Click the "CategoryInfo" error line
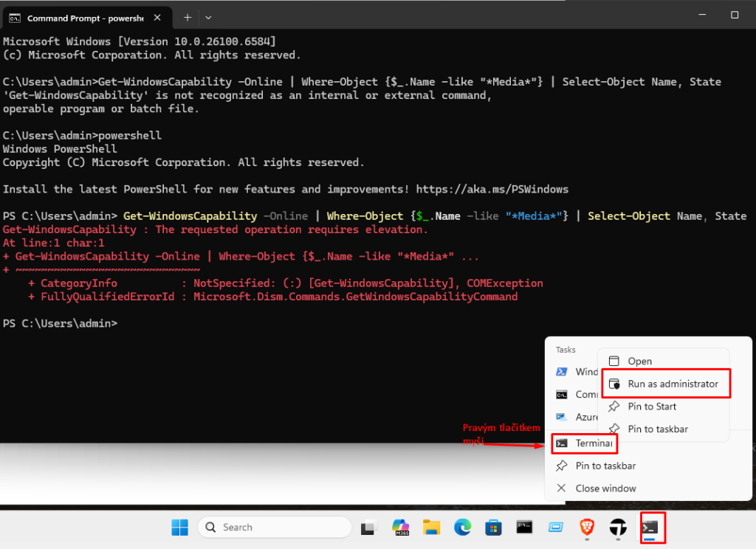The height and width of the screenshot is (549, 756). pos(286,283)
